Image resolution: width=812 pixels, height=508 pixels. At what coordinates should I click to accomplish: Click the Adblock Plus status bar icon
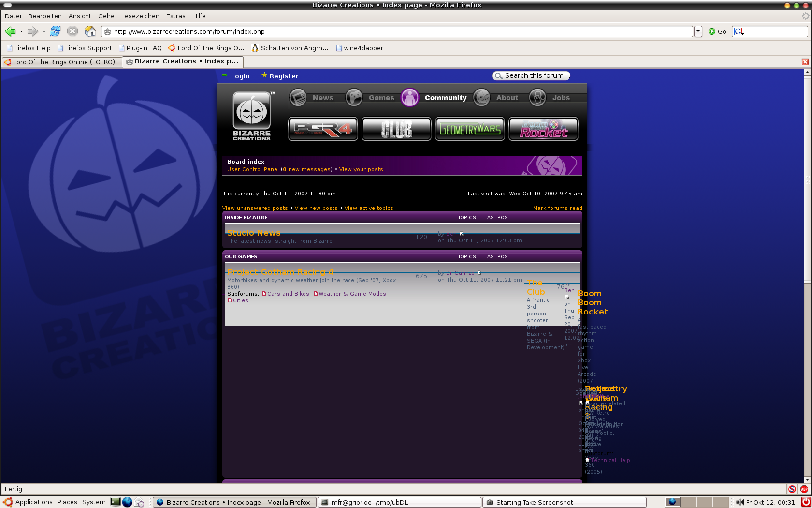tap(804, 489)
